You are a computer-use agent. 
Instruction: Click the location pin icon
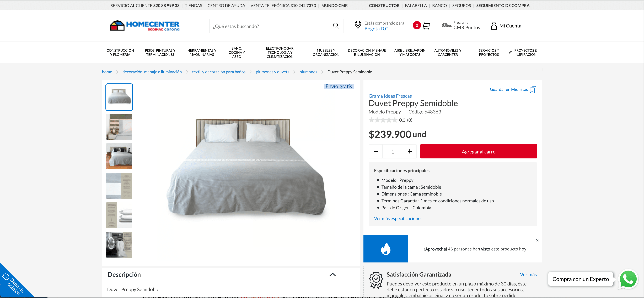pyautogui.click(x=358, y=25)
